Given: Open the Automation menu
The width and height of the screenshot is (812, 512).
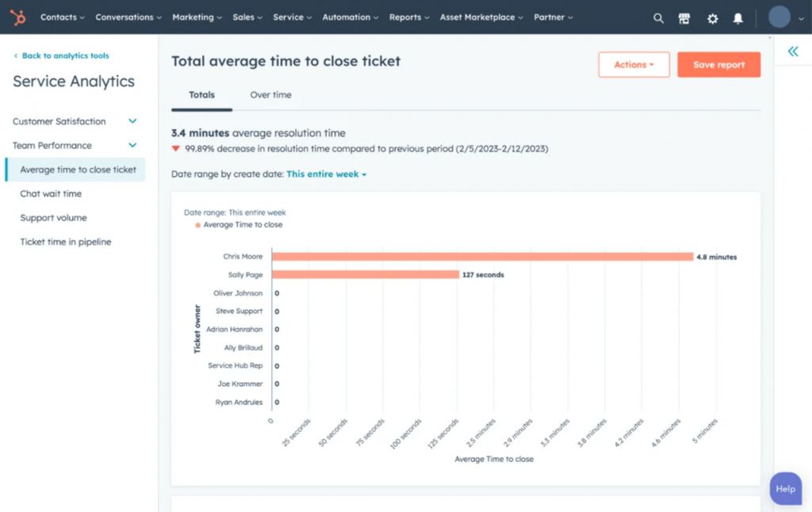Looking at the screenshot, I should [350, 16].
